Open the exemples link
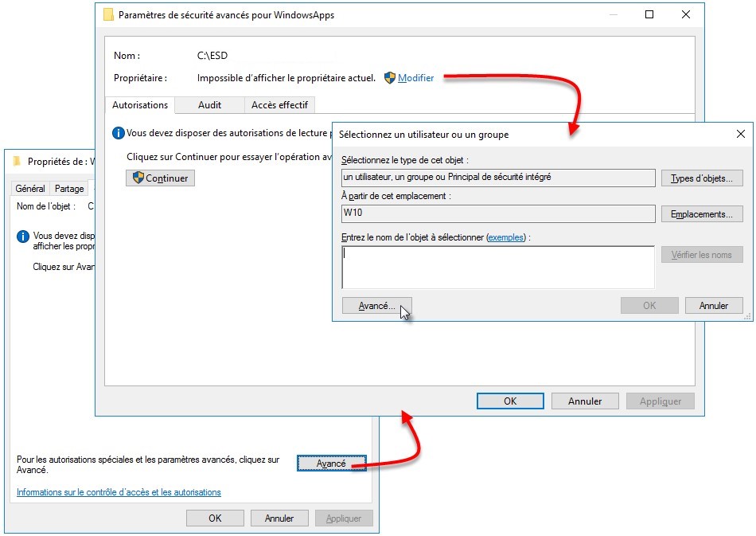 [x=506, y=237]
